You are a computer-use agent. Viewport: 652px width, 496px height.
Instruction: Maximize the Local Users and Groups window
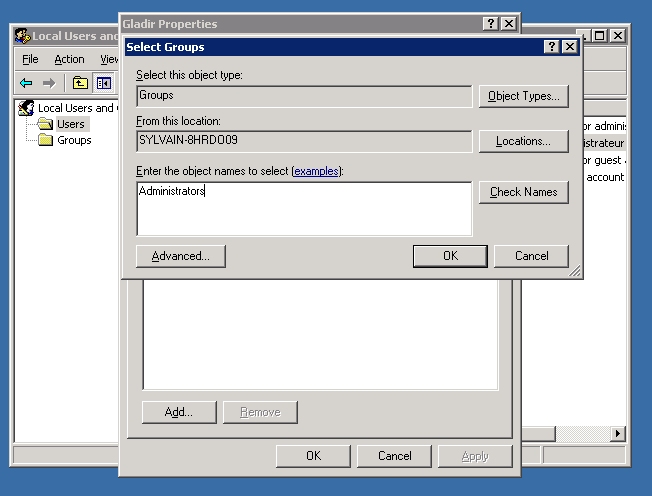click(600, 36)
